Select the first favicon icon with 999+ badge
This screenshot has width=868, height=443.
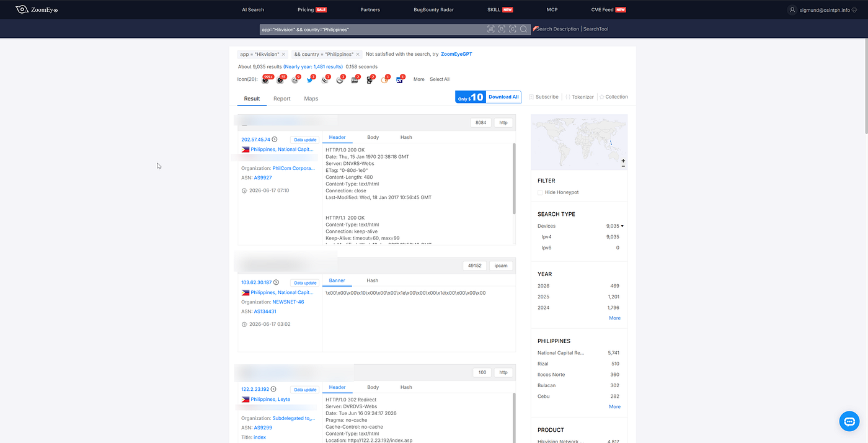(x=265, y=80)
